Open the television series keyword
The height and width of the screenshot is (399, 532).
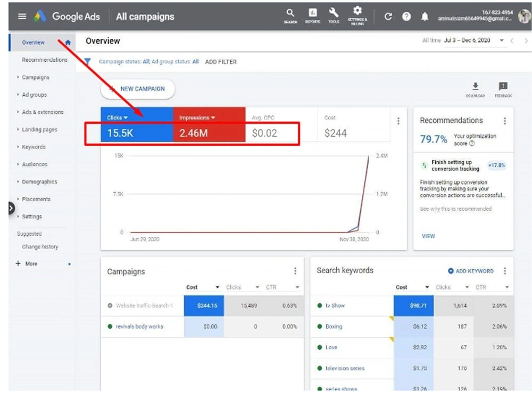coord(345,368)
